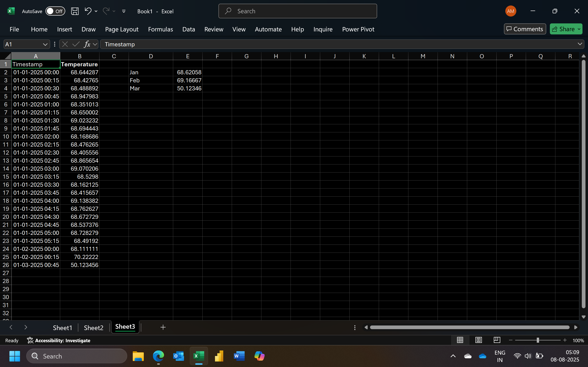
Task: Open the Undo history dropdown arrow
Action: tap(96, 11)
